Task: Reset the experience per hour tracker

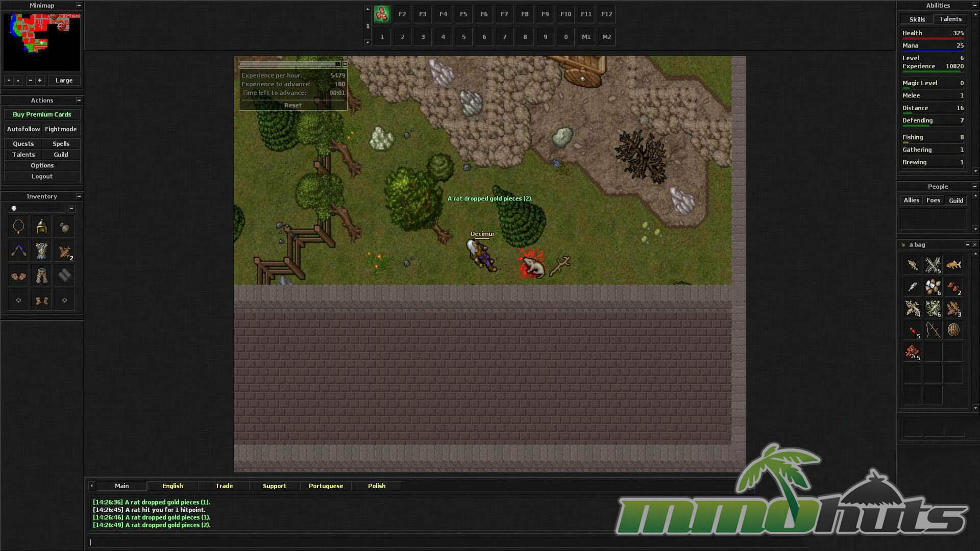Action: pyautogui.click(x=292, y=105)
